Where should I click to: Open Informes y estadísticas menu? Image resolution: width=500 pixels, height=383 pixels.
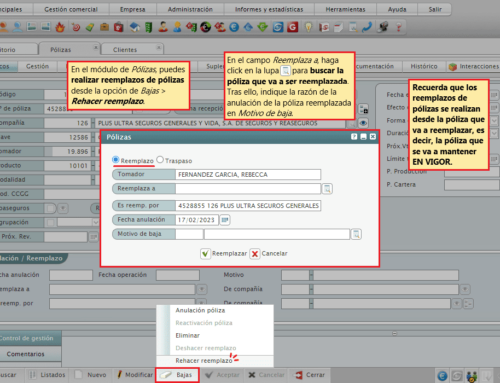269,9
